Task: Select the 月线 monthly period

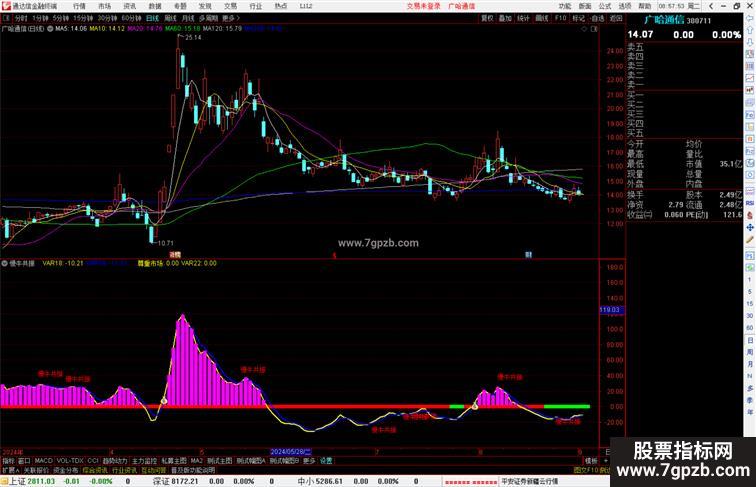Action: tap(188, 18)
